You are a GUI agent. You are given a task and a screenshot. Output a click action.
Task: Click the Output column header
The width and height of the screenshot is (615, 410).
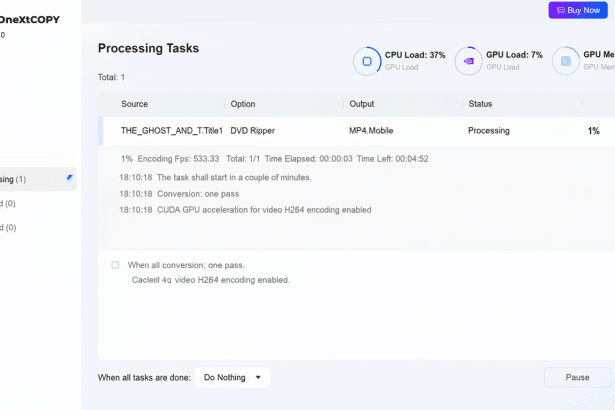362,104
